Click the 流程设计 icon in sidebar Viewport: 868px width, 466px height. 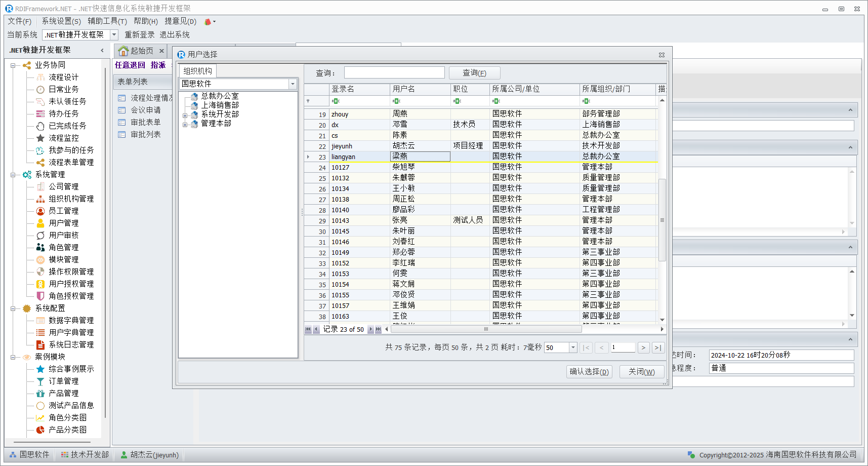tap(40, 77)
